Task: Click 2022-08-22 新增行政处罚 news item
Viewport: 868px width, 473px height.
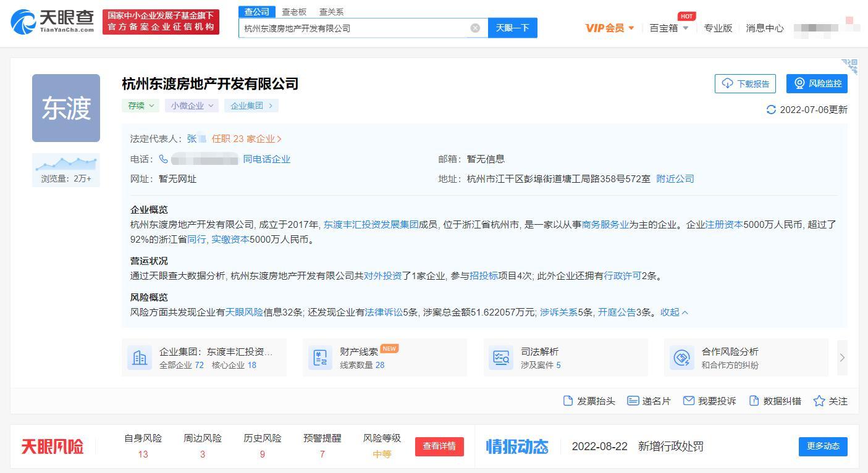Action: (x=638, y=446)
